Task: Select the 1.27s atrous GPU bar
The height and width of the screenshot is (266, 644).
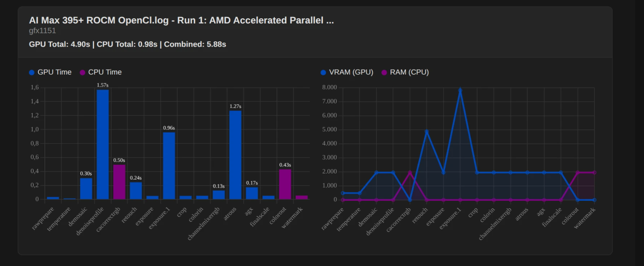Action: [x=235, y=155]
